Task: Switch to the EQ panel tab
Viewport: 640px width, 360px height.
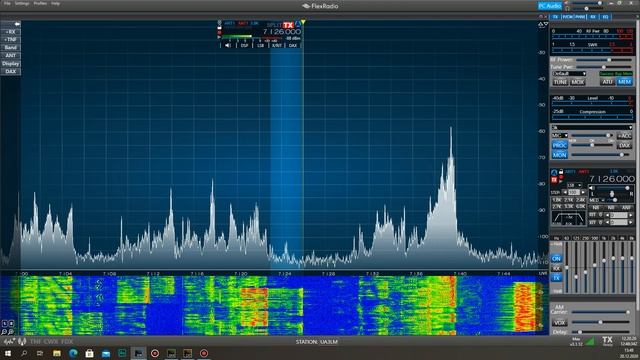Action: 605,17
